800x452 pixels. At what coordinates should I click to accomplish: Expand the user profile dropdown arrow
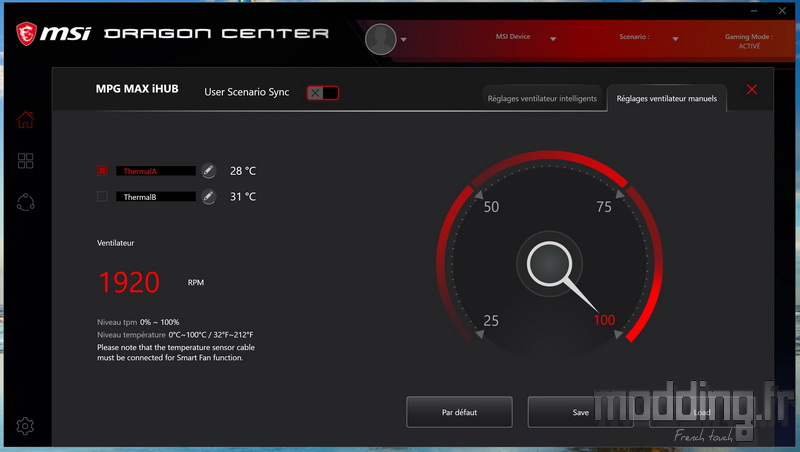404,39
